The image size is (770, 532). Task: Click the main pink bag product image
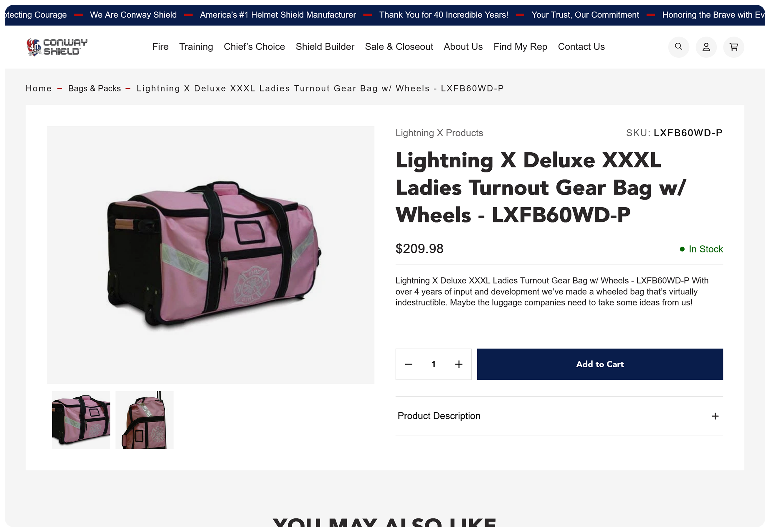tap(211, 255)
